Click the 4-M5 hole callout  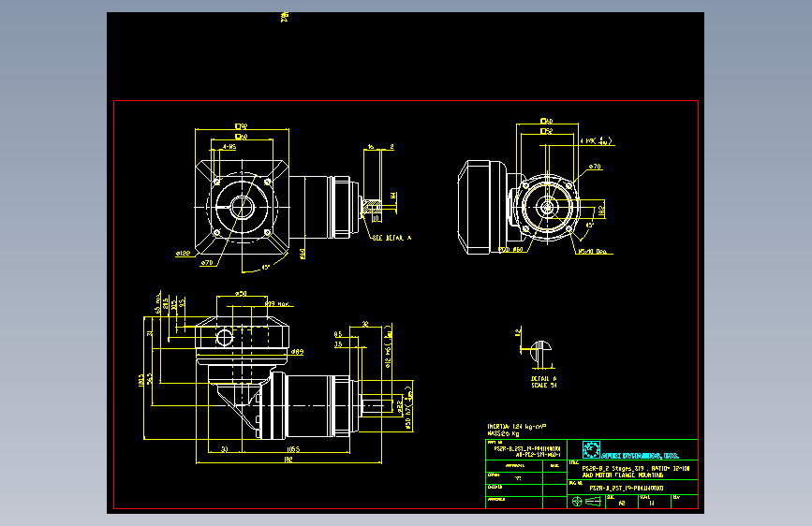229,147
